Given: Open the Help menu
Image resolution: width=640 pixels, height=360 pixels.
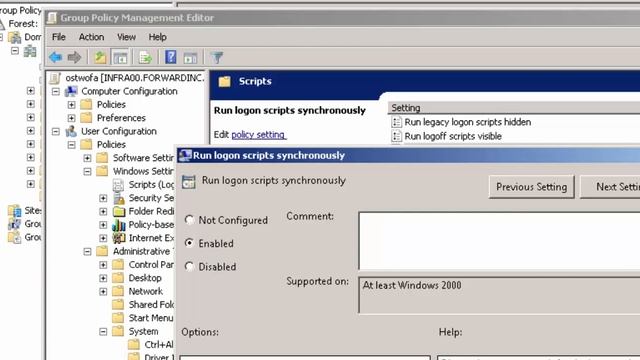Looking at the screenshot, I should (x=157, y=37).
